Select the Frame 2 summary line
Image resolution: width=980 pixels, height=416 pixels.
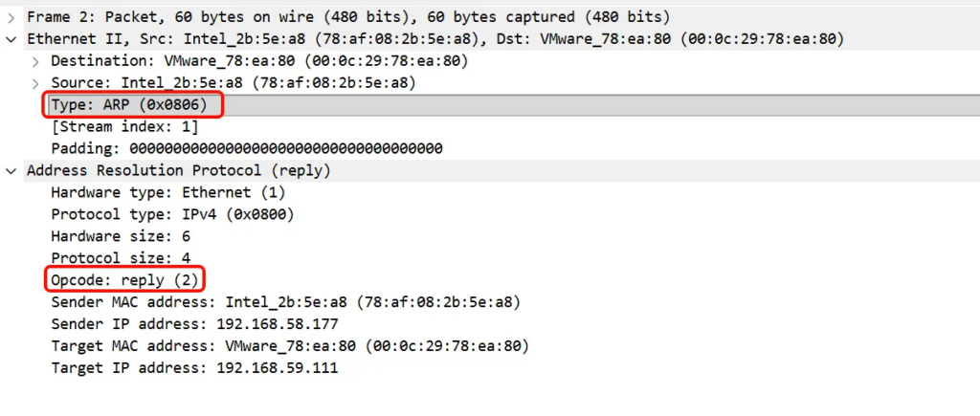(x=348, y=17)
